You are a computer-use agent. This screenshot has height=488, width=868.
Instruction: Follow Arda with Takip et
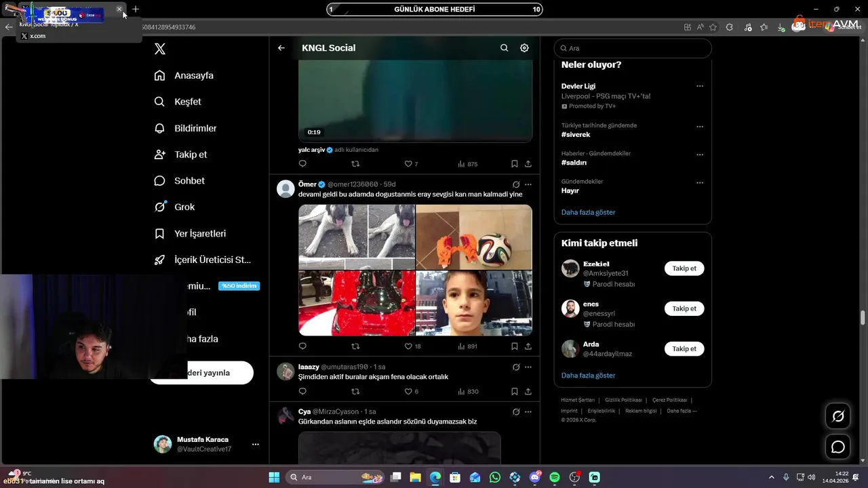(x=684, y=349)
